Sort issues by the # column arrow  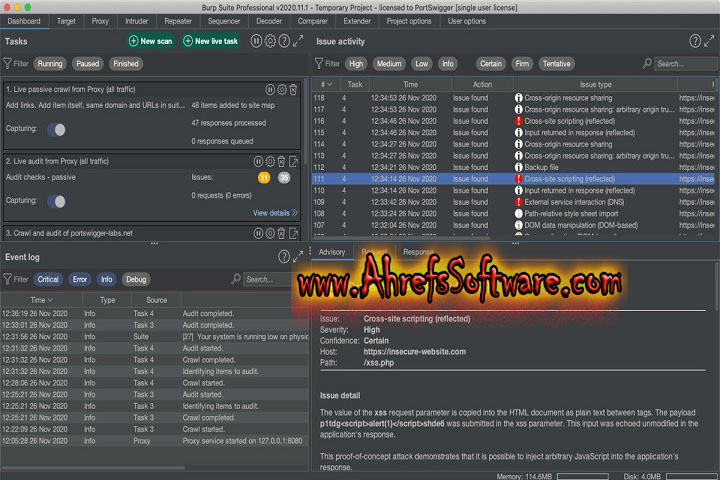coord(329,85)
